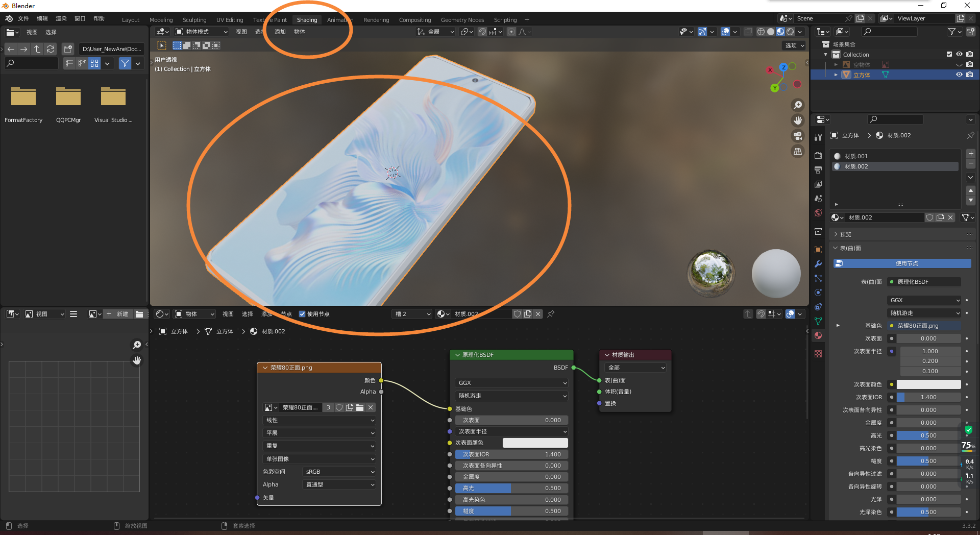Go back in the file browser
This screenshot has width=980, height=535.
coord(11,49)
